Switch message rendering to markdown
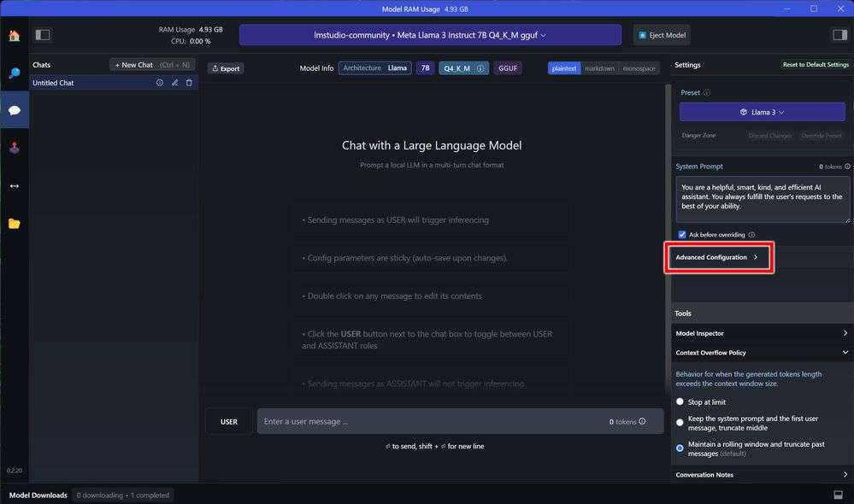854x504 pixels. coord(599,68)
